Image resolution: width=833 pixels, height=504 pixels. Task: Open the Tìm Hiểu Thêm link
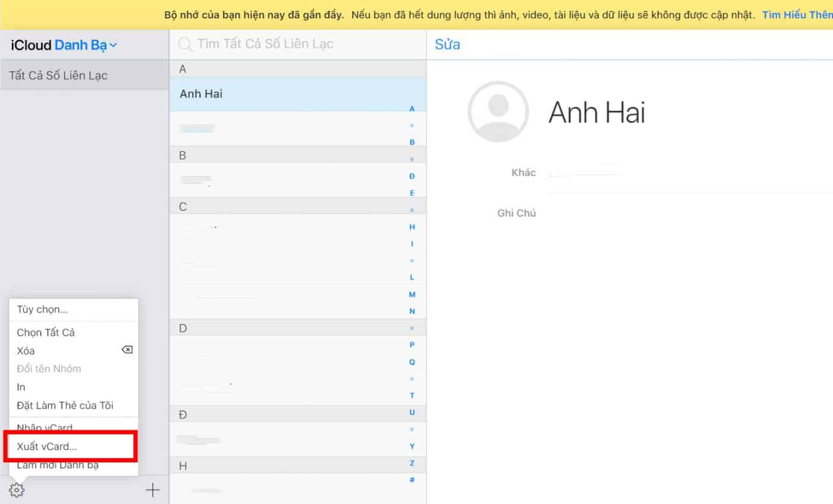pyautogui.click(x=797, y=15)
